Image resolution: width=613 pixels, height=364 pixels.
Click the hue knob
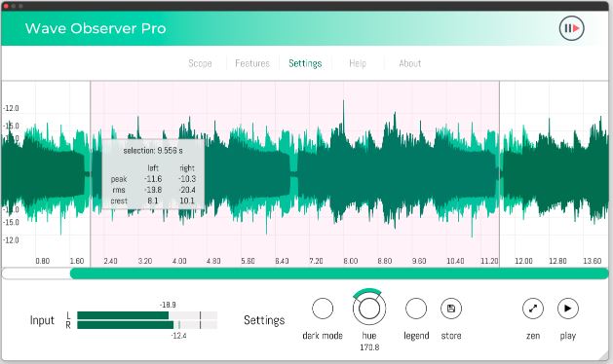(369, 309)
